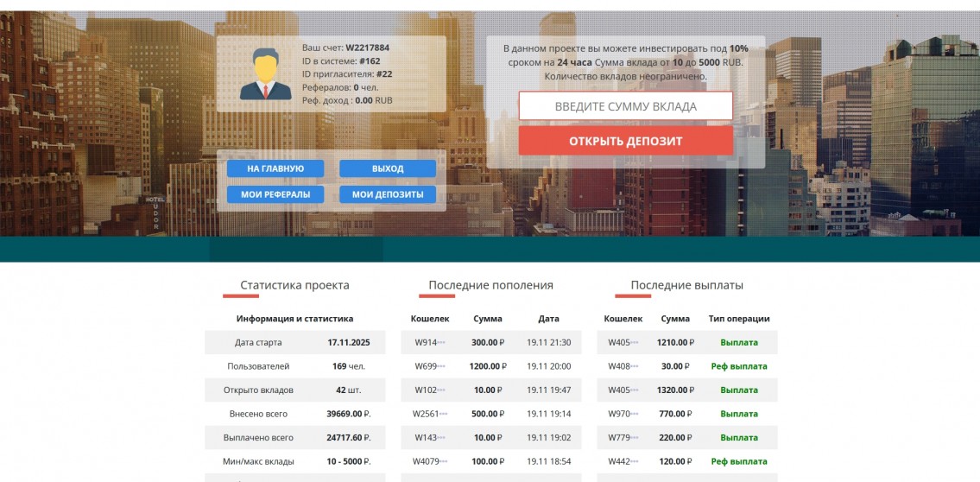Click the Выплачено всего amount 24717.60

[x=348, y=437]
